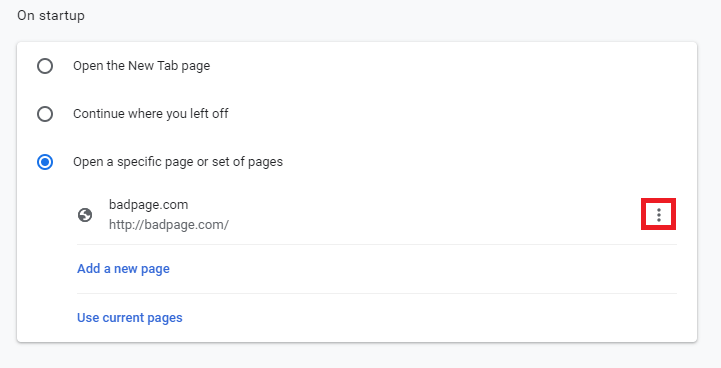Screen dimensions: 721x368
Task: Click empty area in New Tab page option row
Action: coord(437,66)
